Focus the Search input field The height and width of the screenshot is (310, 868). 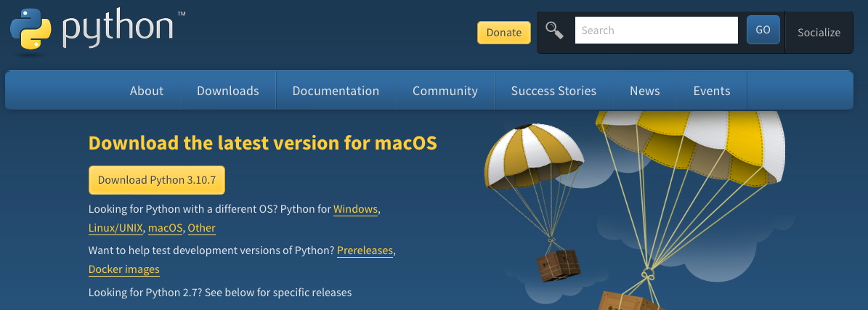click(x=657, y=30)
